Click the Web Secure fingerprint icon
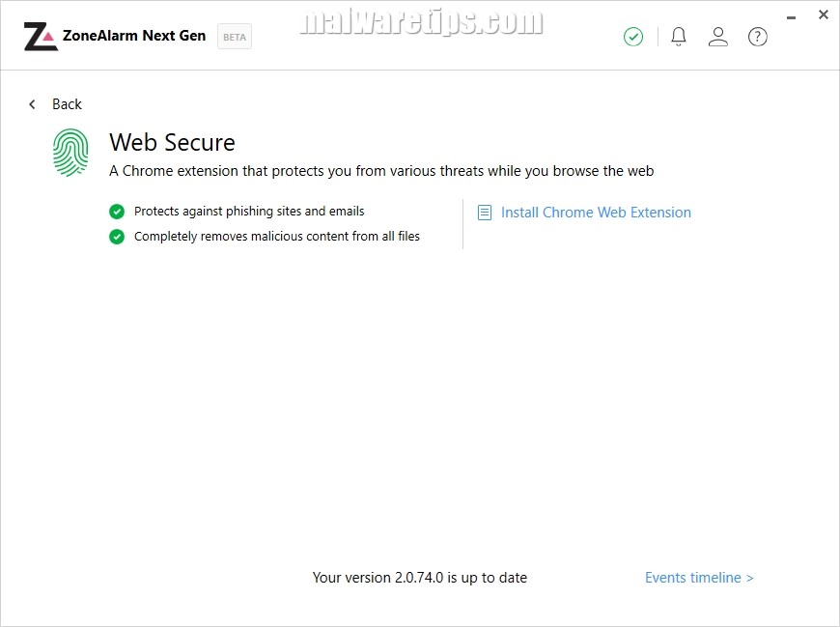The image size is (840, 627). pyautogui.click(x=70, y=153)
